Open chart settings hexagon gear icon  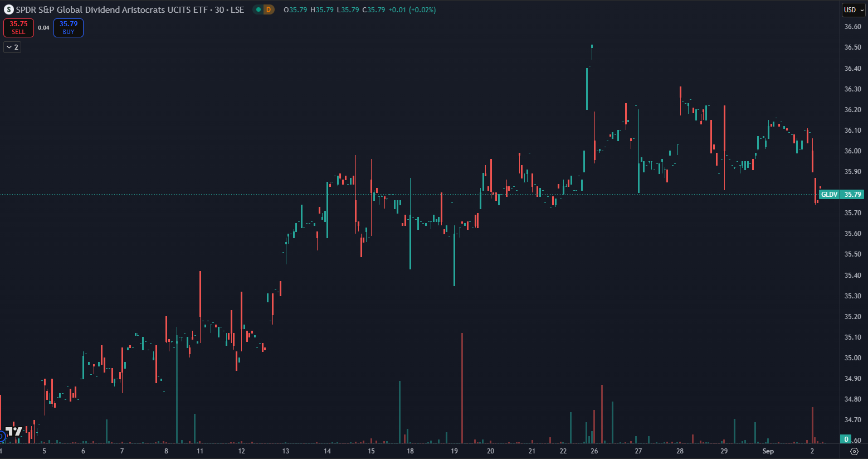click(x=854, y=451)
